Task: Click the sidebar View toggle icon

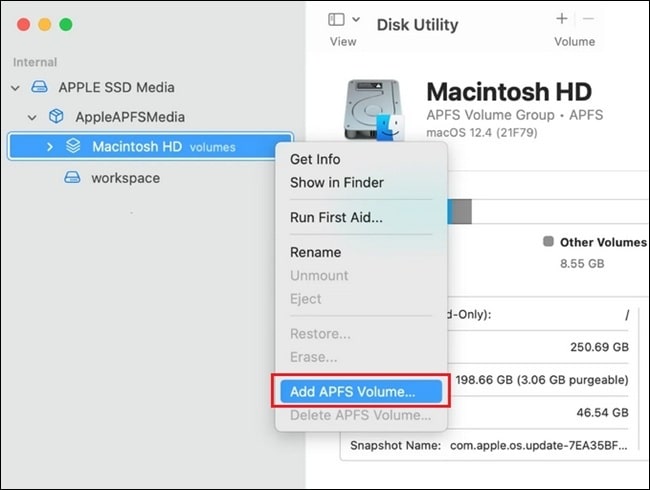Action: [x=336, y=19]
